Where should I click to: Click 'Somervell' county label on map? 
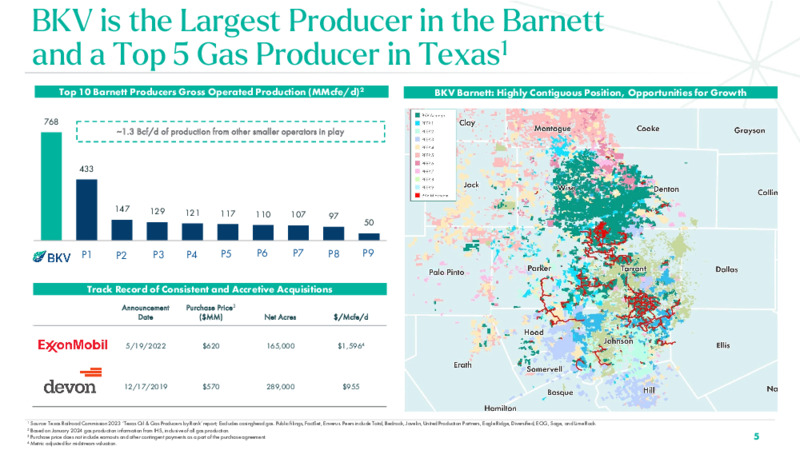click(x=544, y=369)
